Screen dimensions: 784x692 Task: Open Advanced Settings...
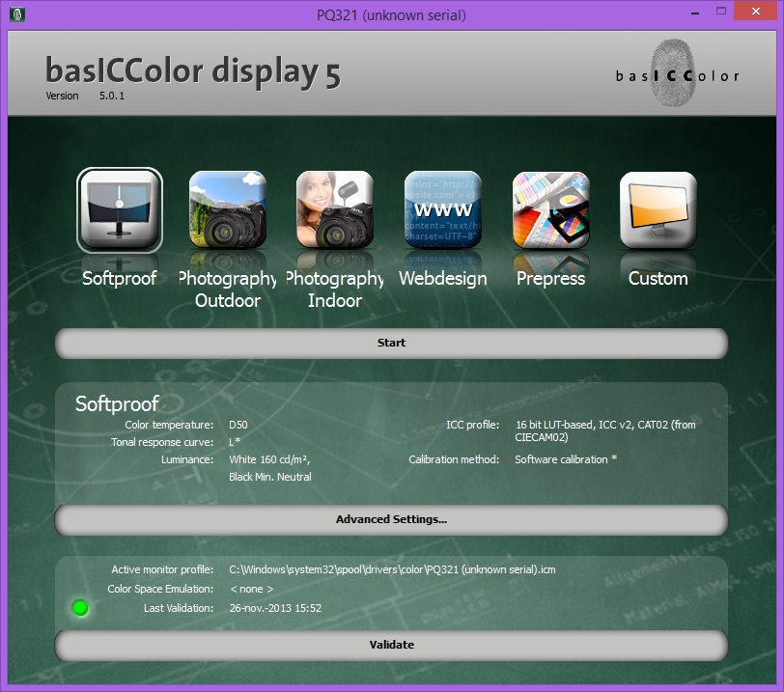[x=391, y=519]
